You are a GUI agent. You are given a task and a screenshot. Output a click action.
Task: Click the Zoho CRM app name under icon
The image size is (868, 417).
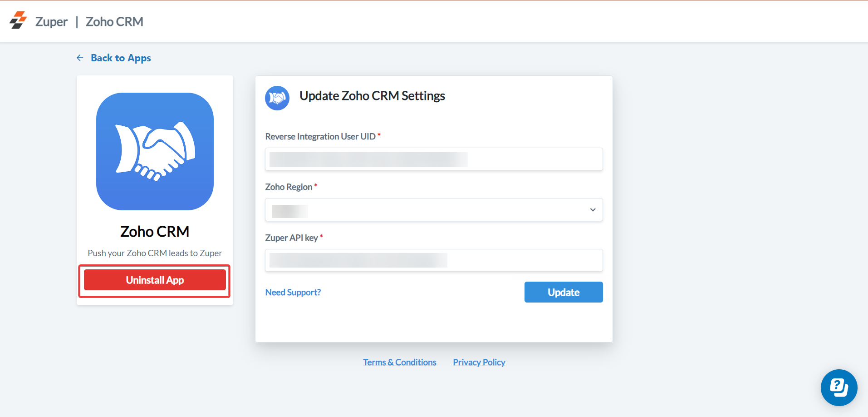155,232
